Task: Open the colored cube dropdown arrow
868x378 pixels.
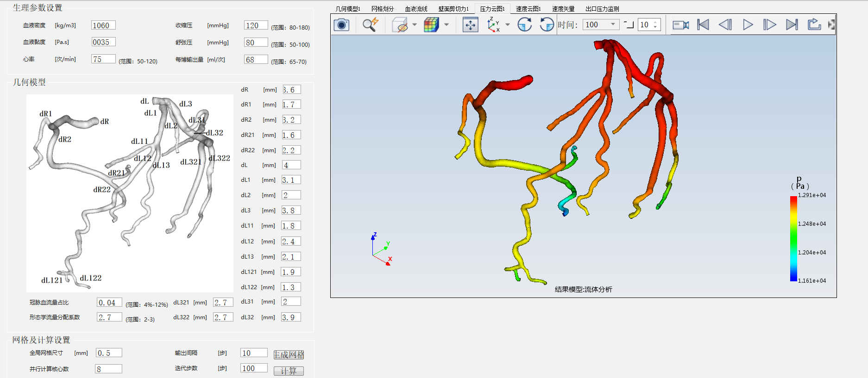Action: pyautogui.click(x=447, y=25)
